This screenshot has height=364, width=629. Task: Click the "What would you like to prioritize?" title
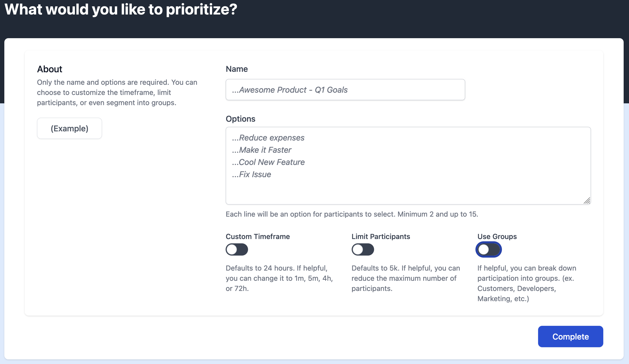click(121, 9)
